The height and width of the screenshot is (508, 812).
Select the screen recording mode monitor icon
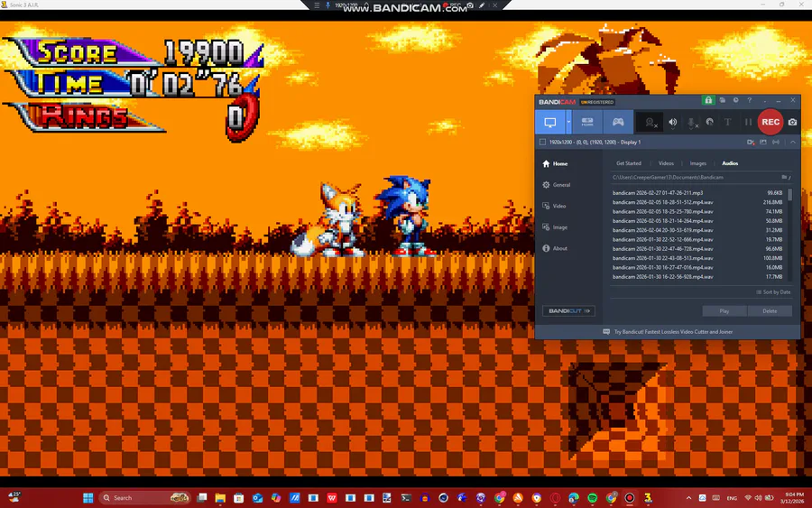tap(550, 122)
